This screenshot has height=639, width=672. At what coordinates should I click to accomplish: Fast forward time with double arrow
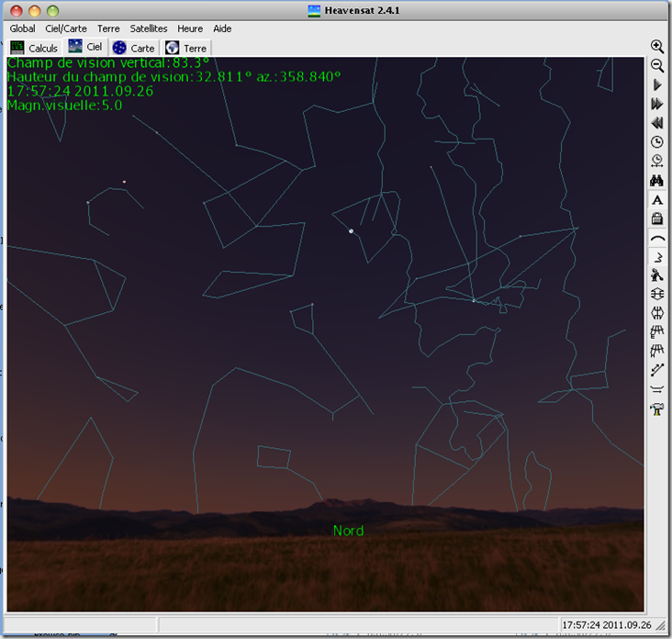point(657,104)
